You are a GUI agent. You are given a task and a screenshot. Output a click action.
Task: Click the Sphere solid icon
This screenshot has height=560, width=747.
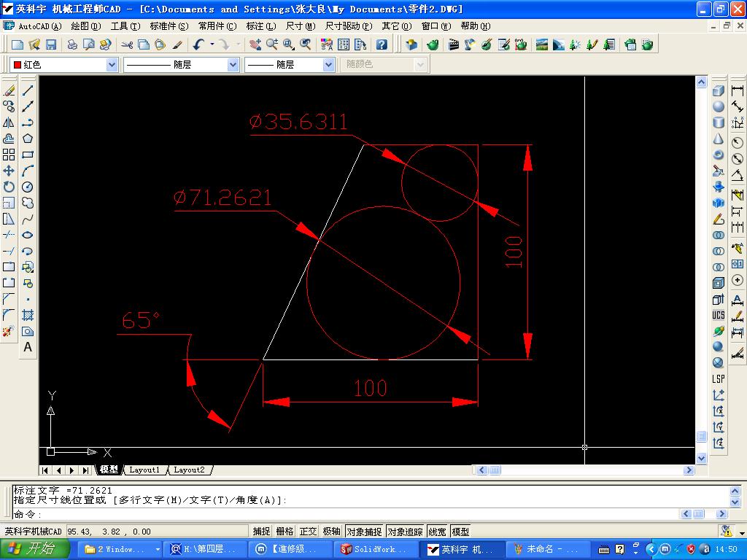point(719,106)
